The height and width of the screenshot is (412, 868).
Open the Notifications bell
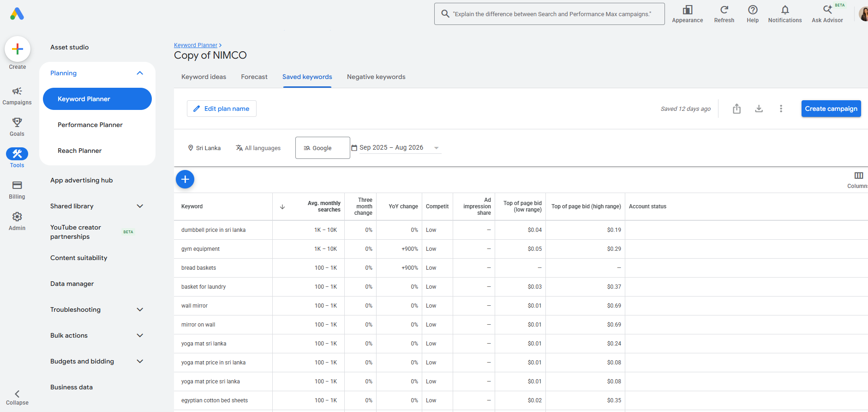tap(785, 14)
